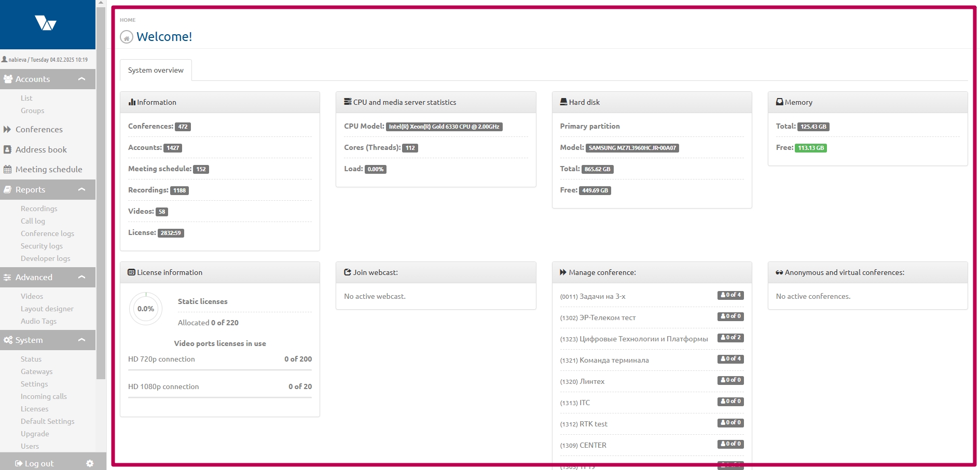Click the settings gear next to Log out
The width and height of the screenshot is (980, 470).
click(x=90, y=463)
